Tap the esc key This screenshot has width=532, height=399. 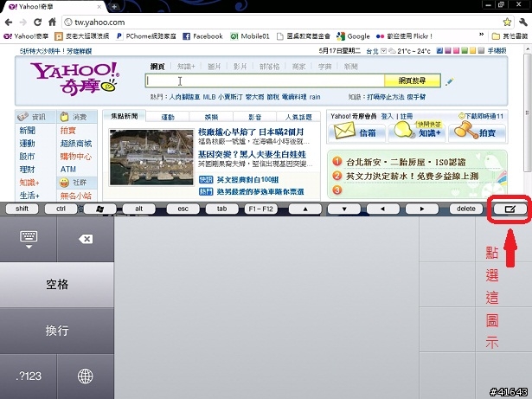coord(183,209)
